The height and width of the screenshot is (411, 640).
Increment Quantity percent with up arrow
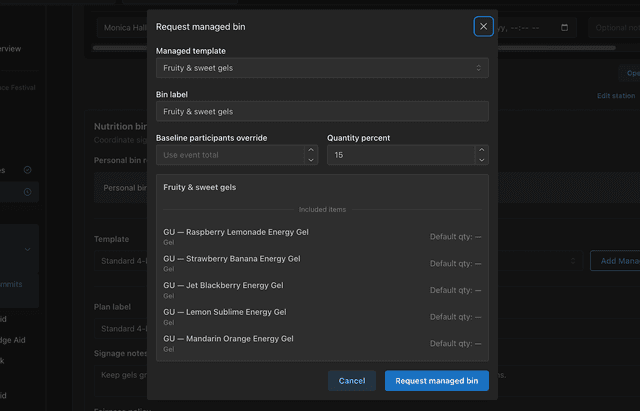coord(482,151)
